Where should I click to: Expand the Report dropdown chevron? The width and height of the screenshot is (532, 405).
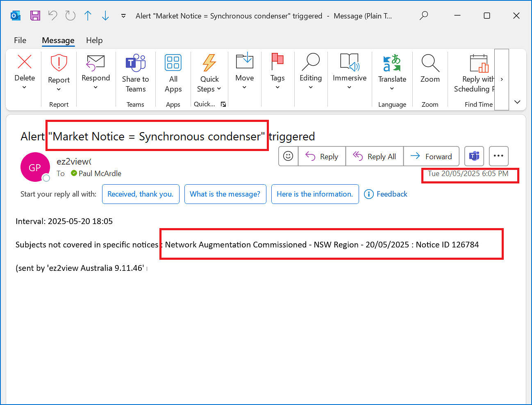pos(59,89)
